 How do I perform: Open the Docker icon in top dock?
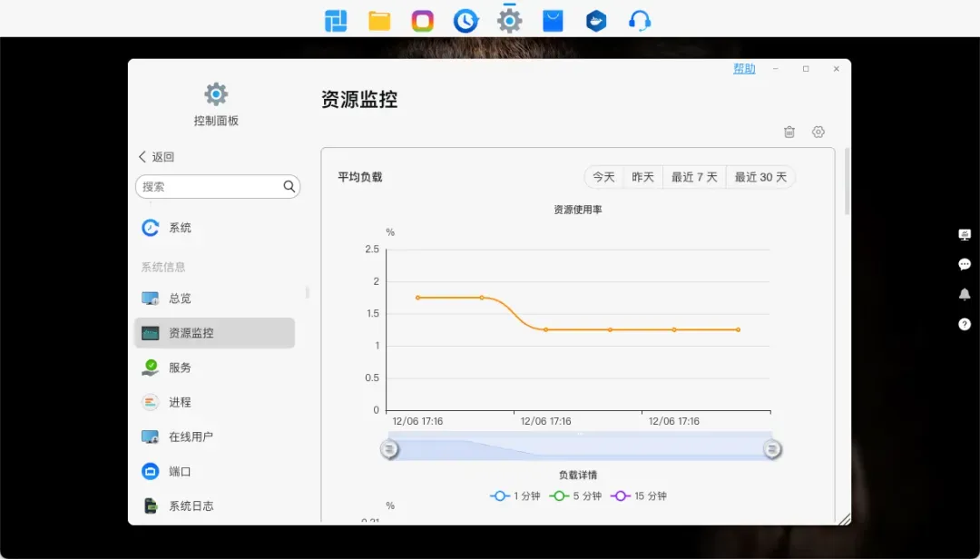[596, 21]
